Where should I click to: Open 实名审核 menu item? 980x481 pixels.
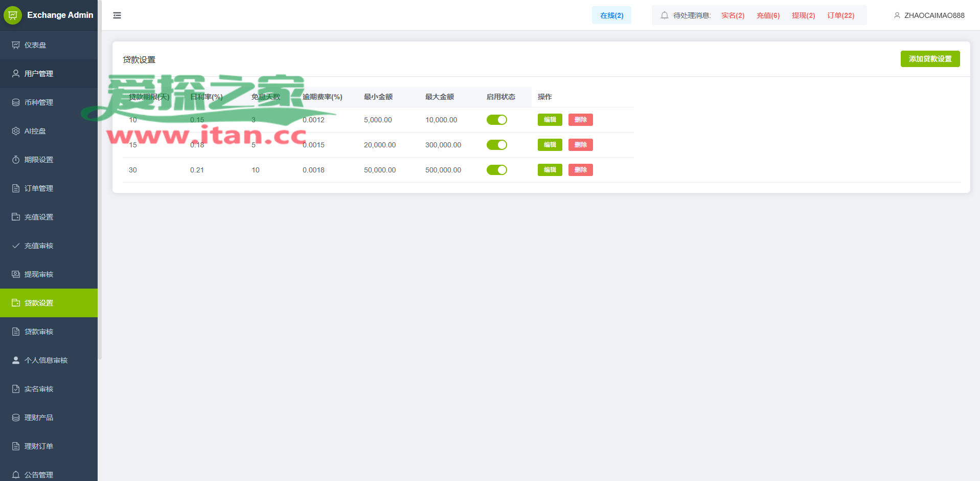click(49, 389)
